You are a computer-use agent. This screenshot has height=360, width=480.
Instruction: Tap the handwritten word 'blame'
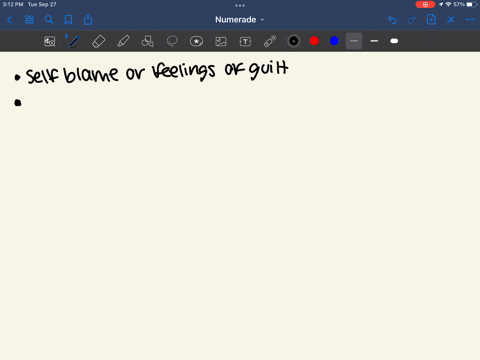click(x=91, y=73)
